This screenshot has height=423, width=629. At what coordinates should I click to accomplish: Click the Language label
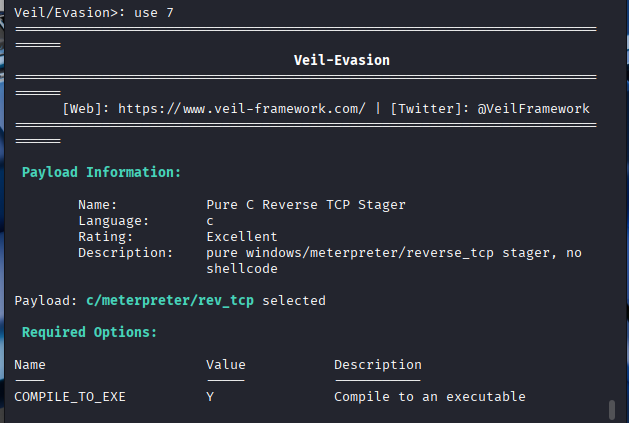(x=113, y=221)
